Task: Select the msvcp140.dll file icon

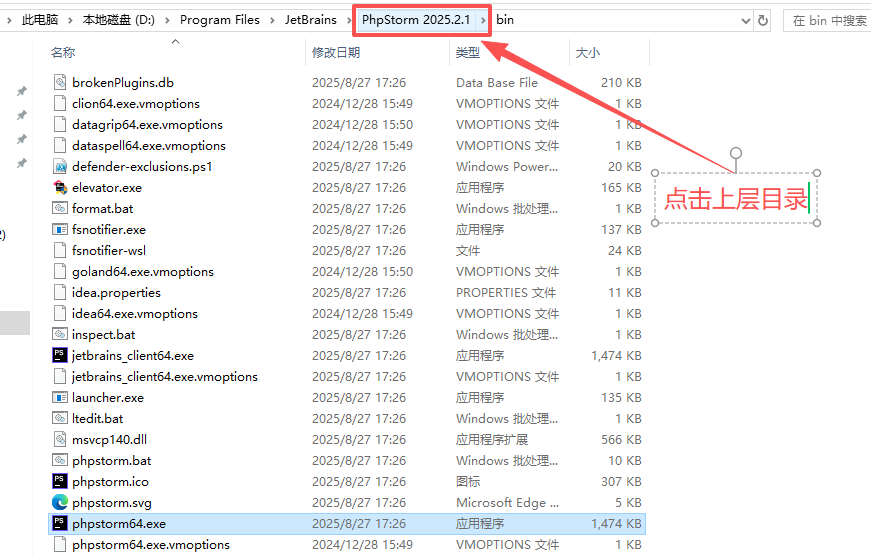Action: 59,439
